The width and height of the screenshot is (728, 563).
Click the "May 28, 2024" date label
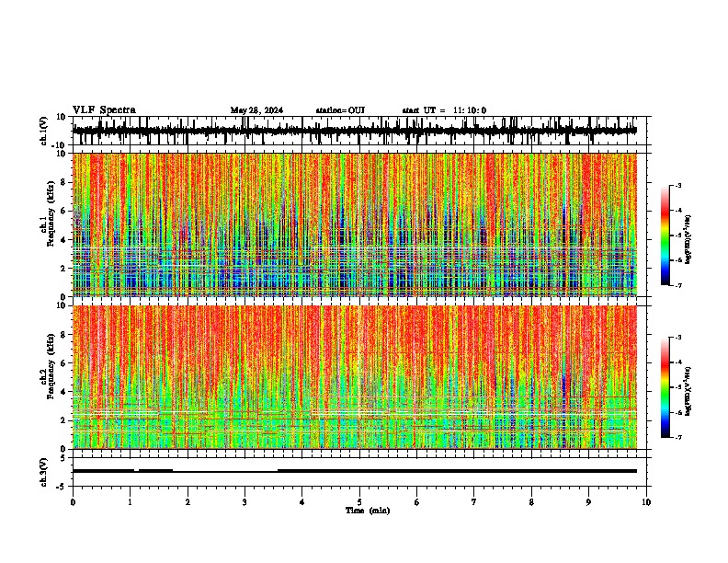point(256,110)
